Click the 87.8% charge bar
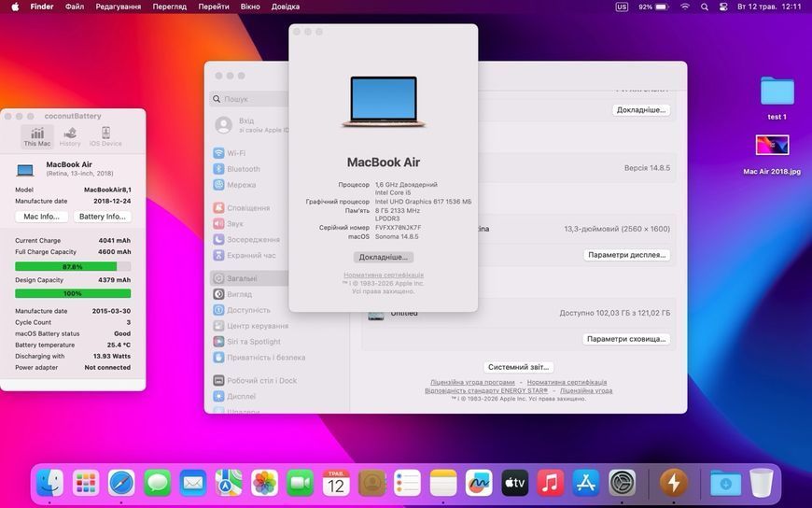Viewport: 812px width, 508px height. point(73,266)
